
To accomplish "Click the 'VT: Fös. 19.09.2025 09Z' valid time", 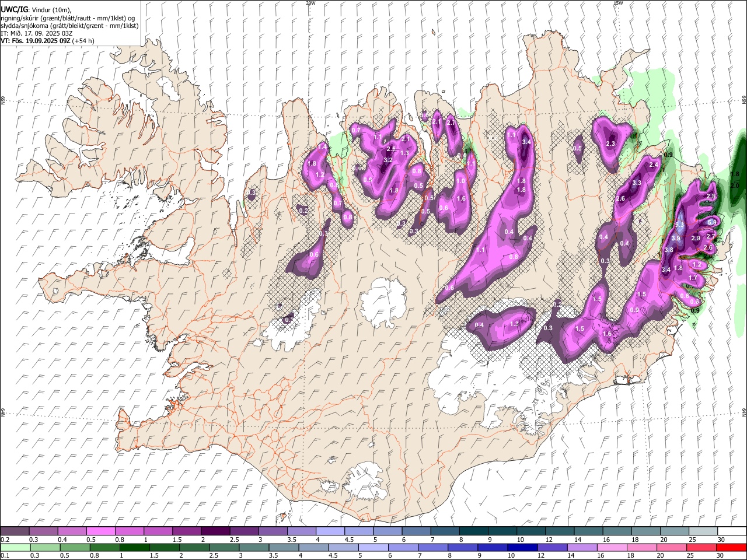I will click(x=36, y=41).
